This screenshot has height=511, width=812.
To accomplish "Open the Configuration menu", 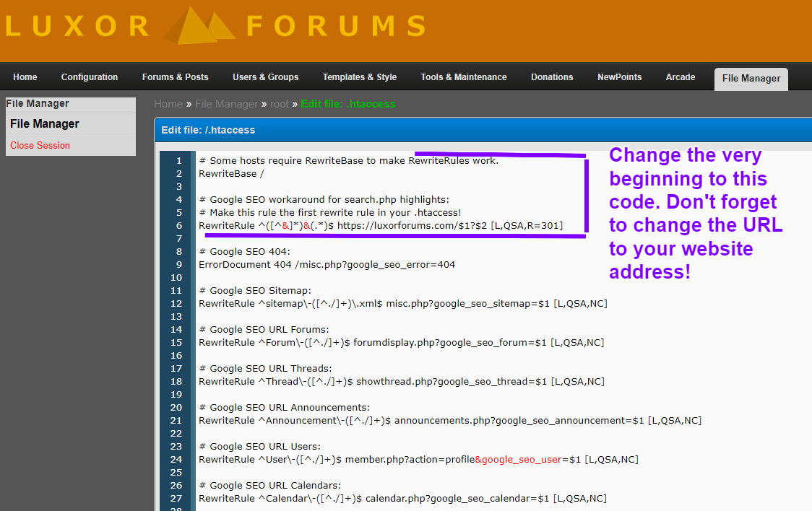I will pos(90,77).
